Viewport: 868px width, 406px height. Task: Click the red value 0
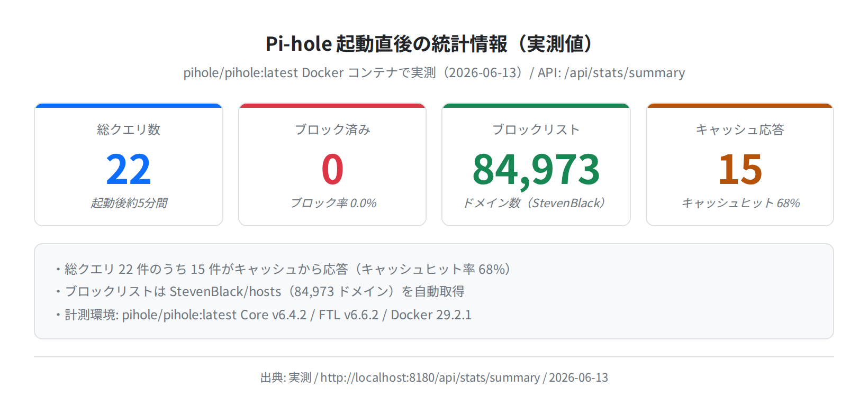332,169
